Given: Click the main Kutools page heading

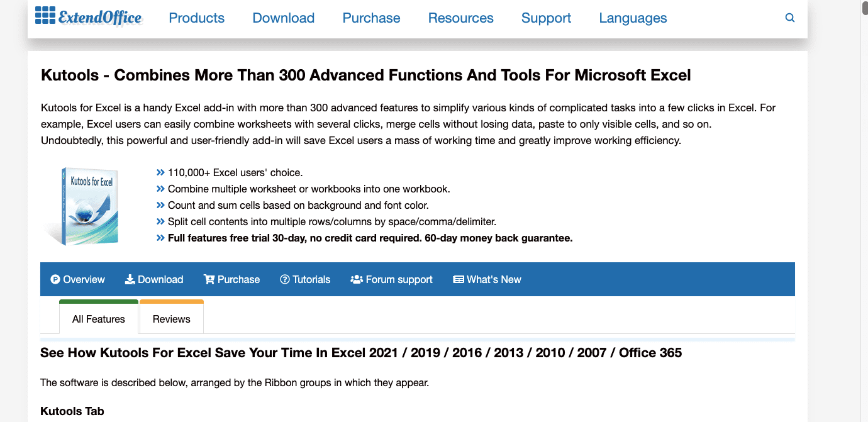Looking at the screenshot, I should [x=366, y=75].
